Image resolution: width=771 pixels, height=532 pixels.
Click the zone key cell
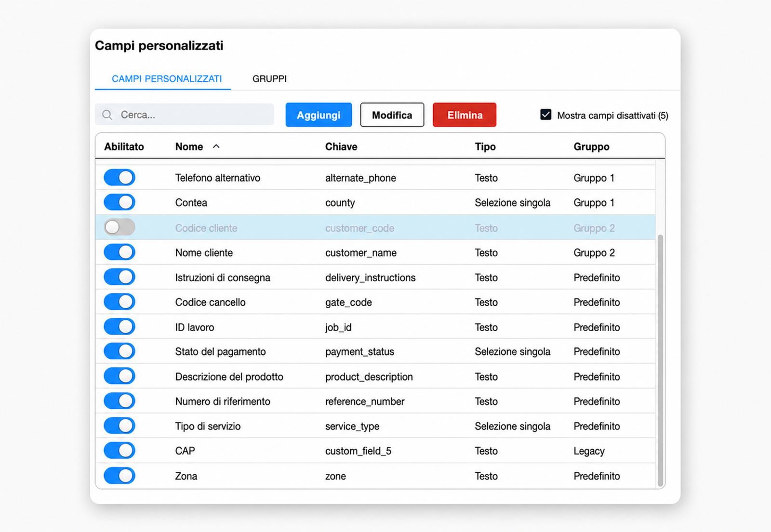pyautogui.click(x=335, y=476)
